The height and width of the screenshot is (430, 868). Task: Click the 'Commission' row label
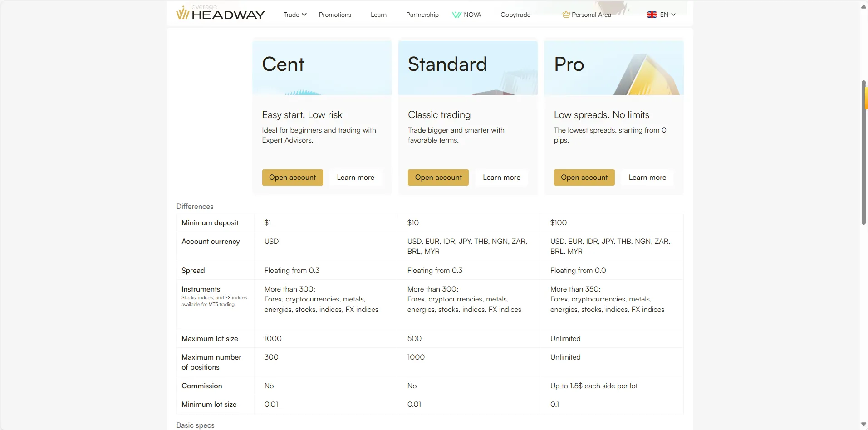pos(202,386)
